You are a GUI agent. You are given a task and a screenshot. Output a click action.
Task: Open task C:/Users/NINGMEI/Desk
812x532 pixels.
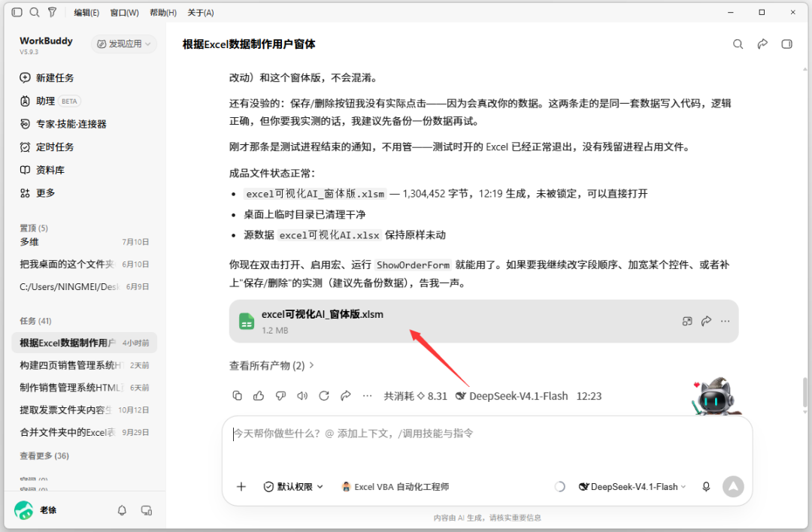click(x=84, y=286)
